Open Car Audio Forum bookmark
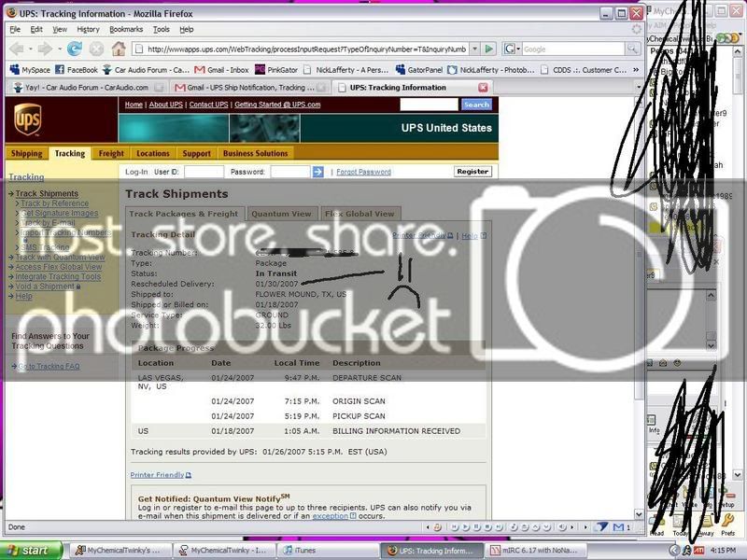747x560 pixels. (x=146, y=70)
